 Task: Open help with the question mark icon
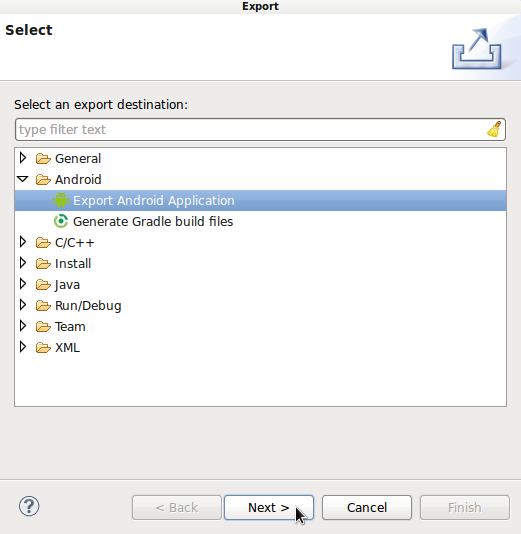(29, 506)
